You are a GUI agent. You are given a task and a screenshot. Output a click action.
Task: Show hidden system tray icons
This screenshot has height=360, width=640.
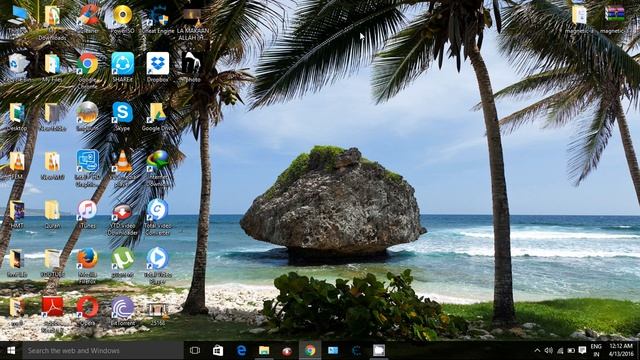tap(537, 350)
